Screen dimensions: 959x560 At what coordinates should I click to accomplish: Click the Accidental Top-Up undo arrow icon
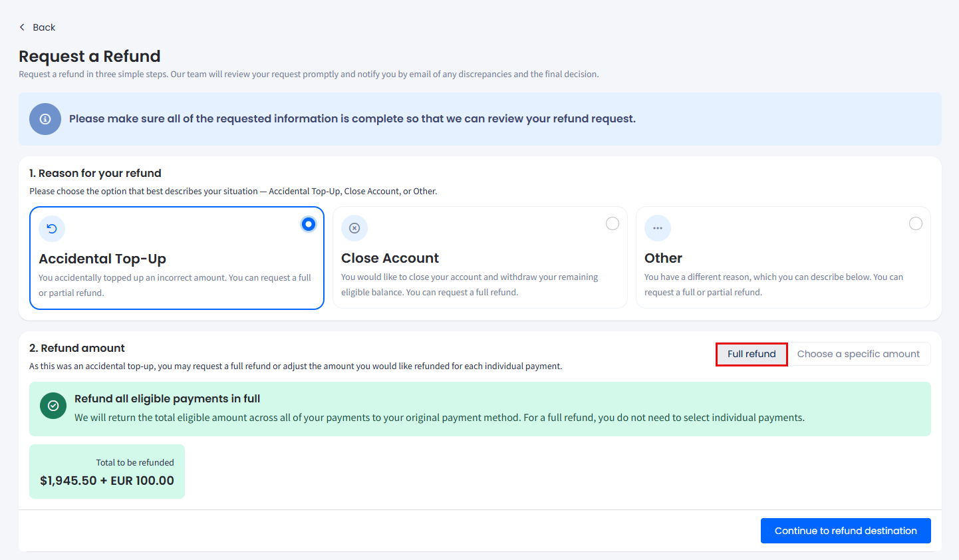tap(52, 229)
